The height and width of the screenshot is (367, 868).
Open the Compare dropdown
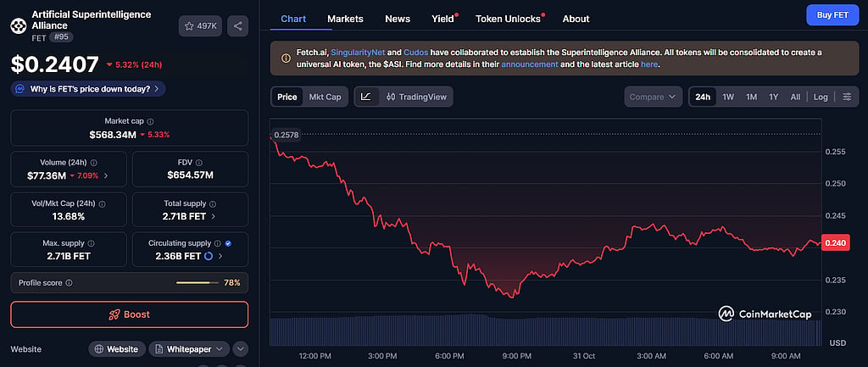(654, 97)
